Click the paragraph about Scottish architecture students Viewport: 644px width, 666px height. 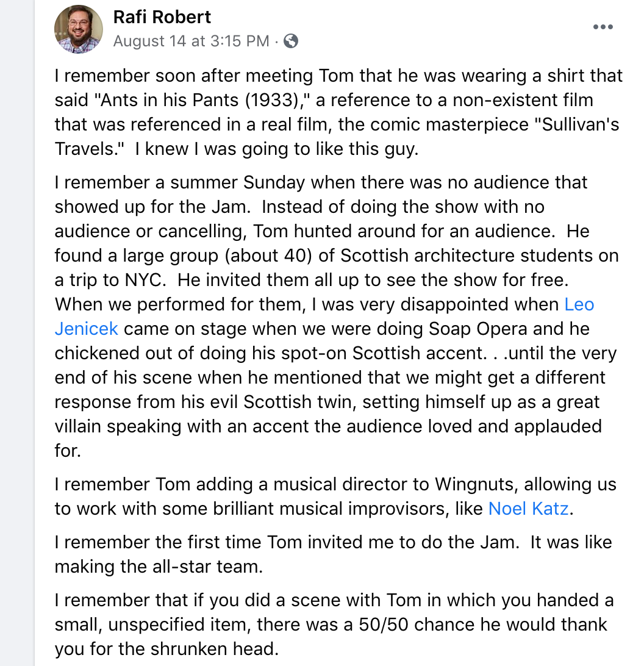(x=337, y=317)
